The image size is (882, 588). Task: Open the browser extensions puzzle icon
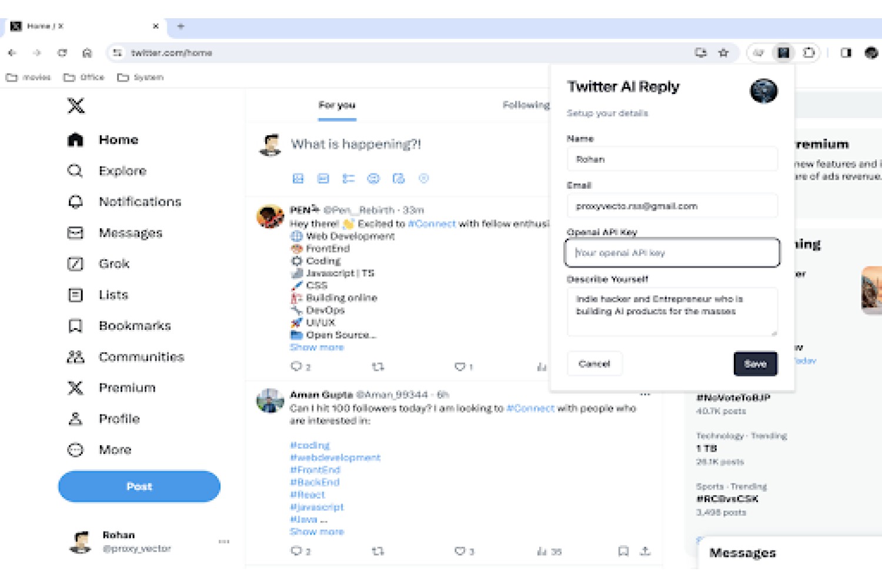pos(809,53)
